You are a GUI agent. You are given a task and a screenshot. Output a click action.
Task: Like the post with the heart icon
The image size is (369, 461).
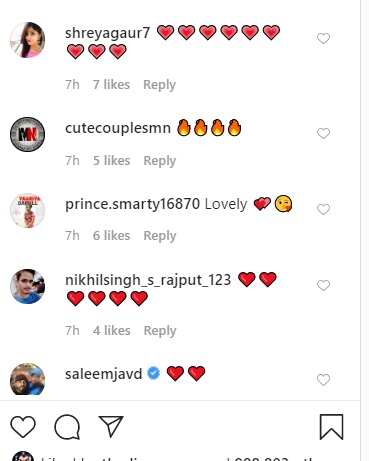tap(23, 427)
